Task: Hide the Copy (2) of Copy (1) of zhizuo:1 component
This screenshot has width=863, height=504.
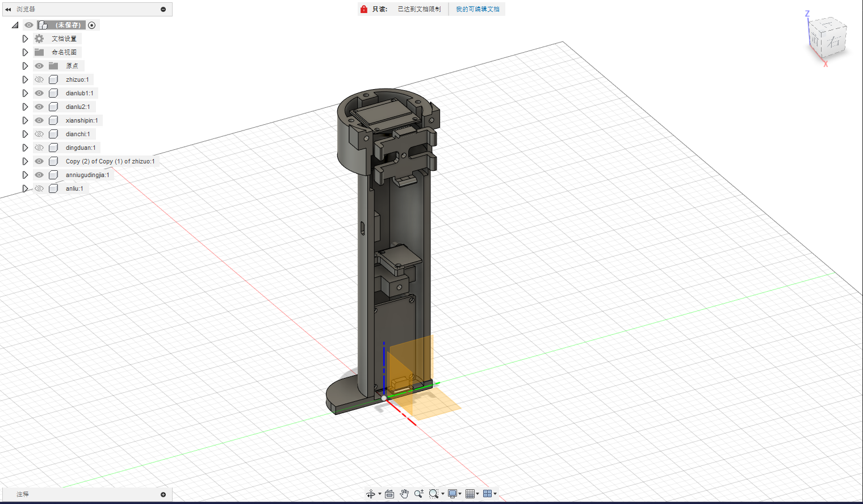Action: coord(39,161)
